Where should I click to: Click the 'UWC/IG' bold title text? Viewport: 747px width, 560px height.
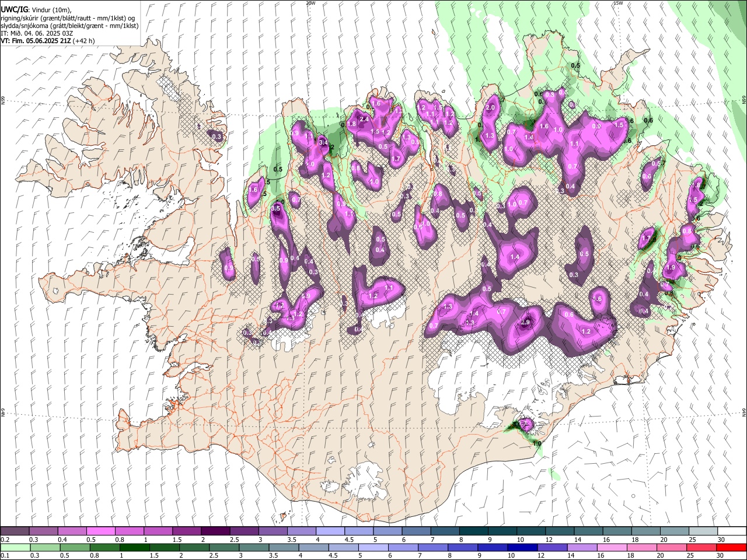click(x=13, y=10)
